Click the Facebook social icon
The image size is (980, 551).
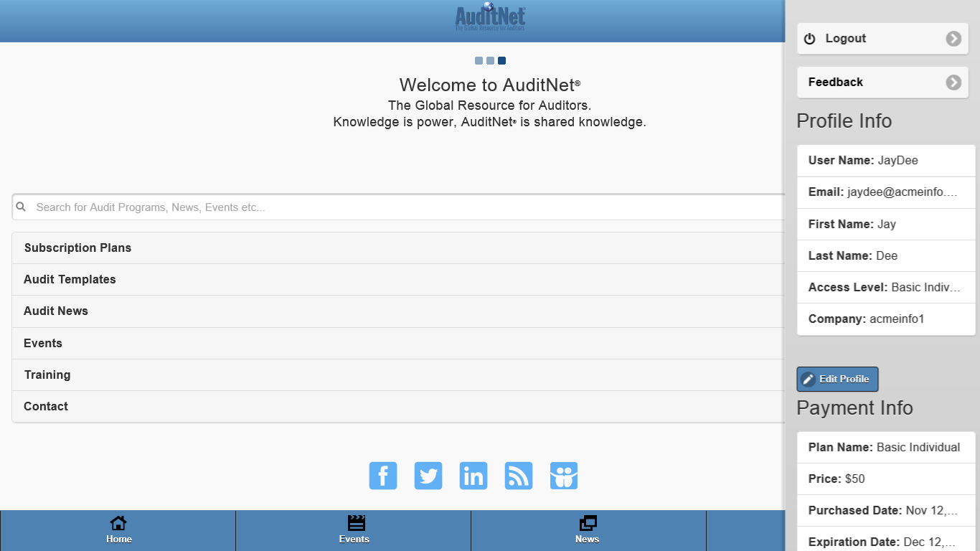[x=383, y=476]
